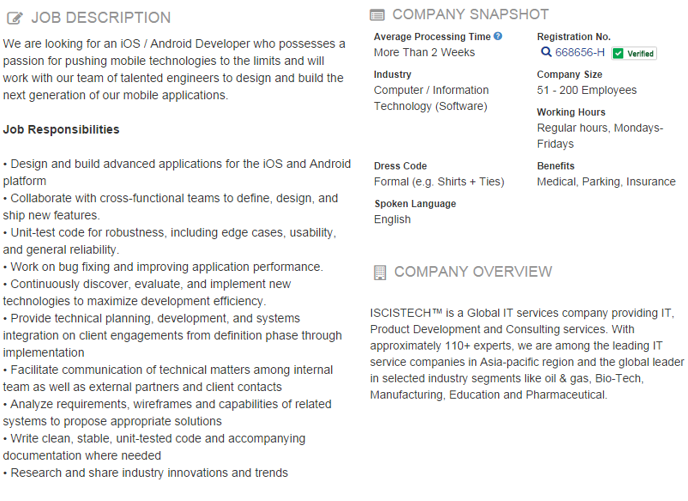Viewport: 688px width, 501px height.
Task: Select the Company Snapshot heading
Action: point(470,14)
